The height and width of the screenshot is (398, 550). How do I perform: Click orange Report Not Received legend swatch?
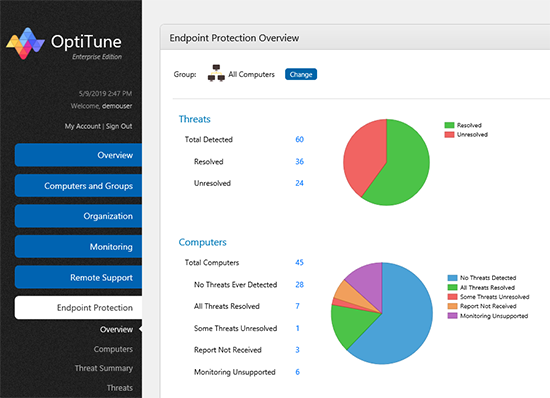tap(452, 306)
